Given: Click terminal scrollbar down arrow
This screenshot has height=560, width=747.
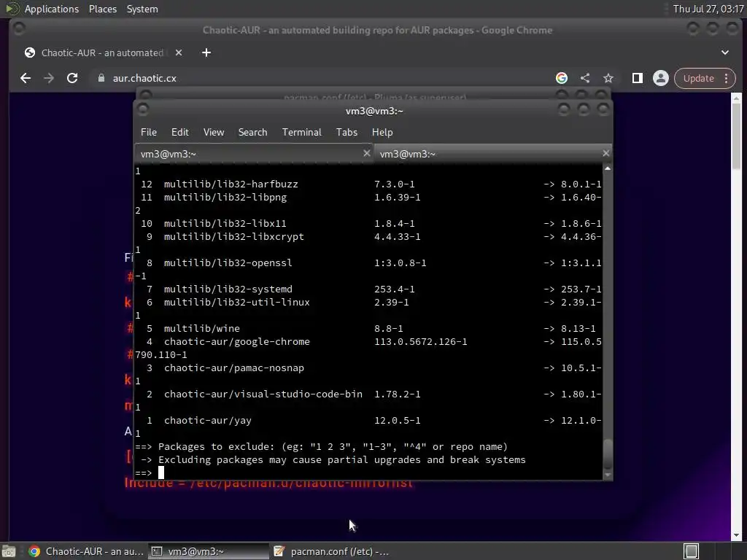Looking at the screenshot, I should tap(608, 475).
